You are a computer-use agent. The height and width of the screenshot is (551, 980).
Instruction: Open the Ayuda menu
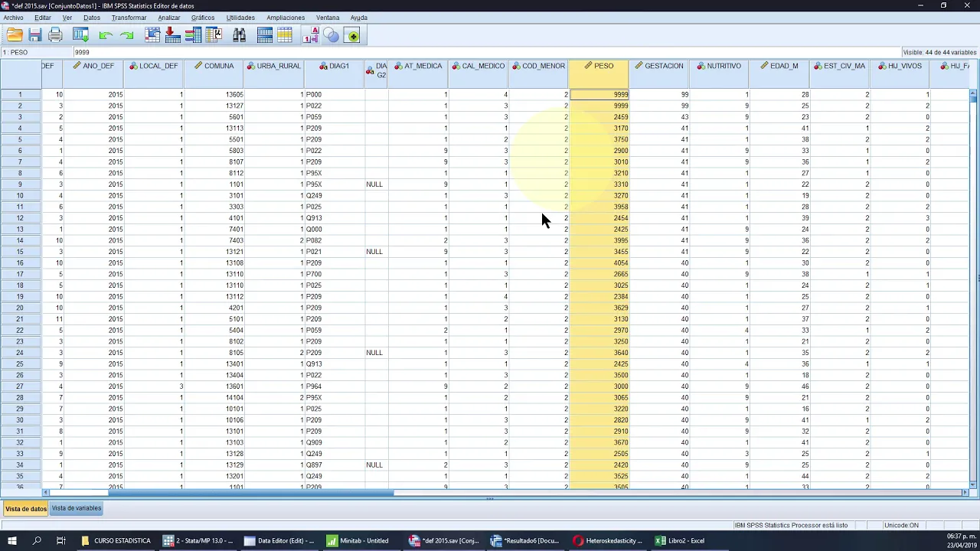click(359, 18)
